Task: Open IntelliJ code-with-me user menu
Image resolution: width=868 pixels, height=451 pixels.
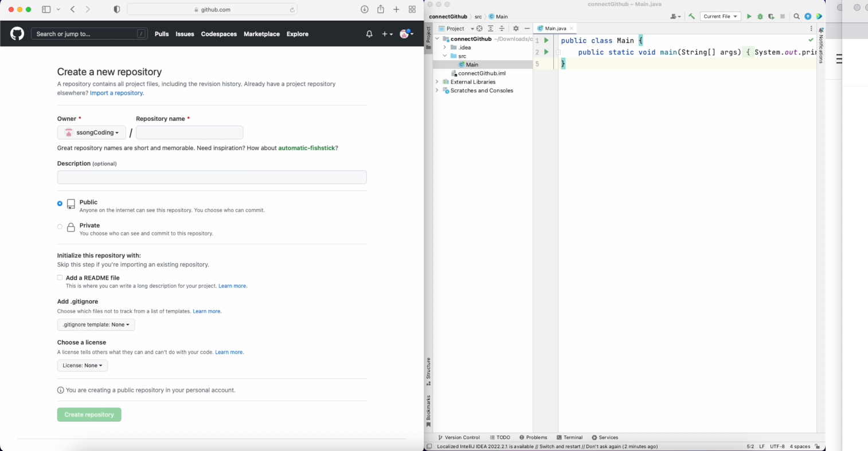Action: [x=675, y=17]
